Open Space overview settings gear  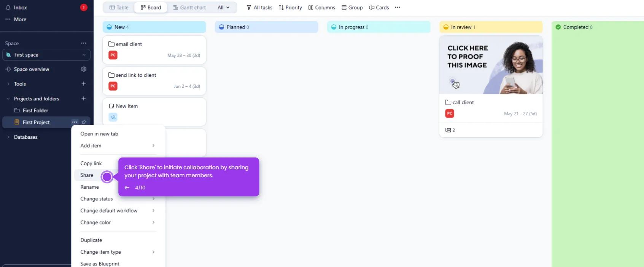coord(84,69)
